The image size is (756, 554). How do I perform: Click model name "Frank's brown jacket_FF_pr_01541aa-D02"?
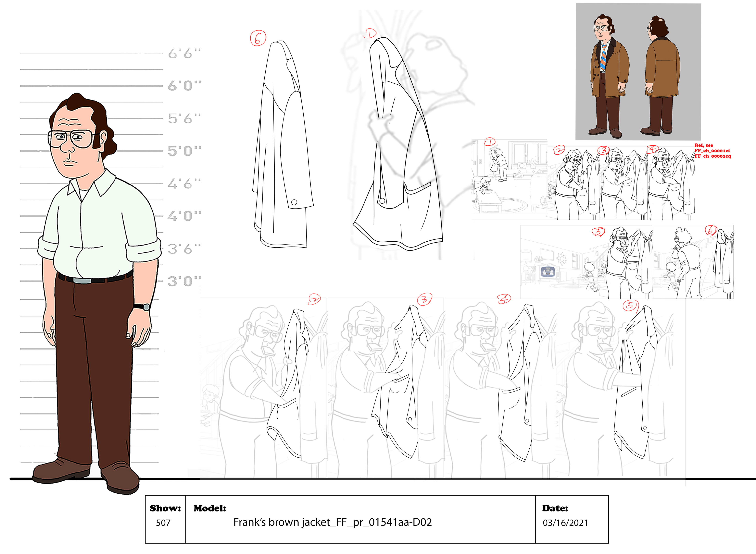[332, 522]
